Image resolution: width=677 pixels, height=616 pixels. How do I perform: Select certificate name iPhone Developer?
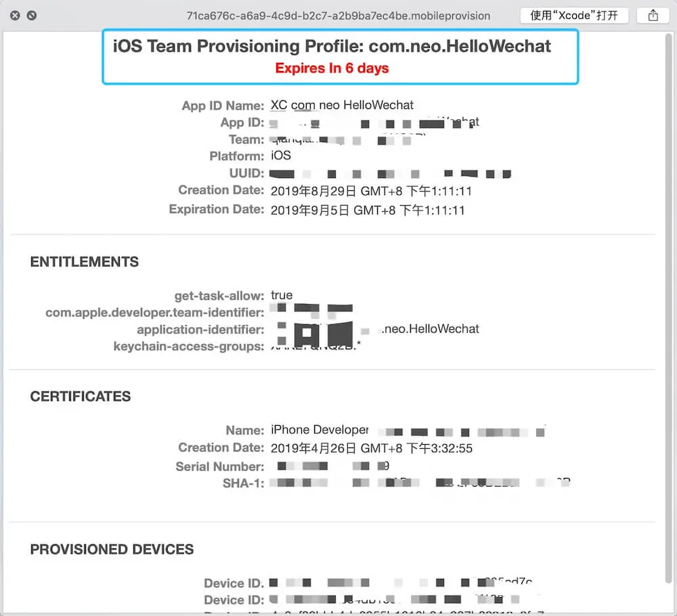point(320,430)
